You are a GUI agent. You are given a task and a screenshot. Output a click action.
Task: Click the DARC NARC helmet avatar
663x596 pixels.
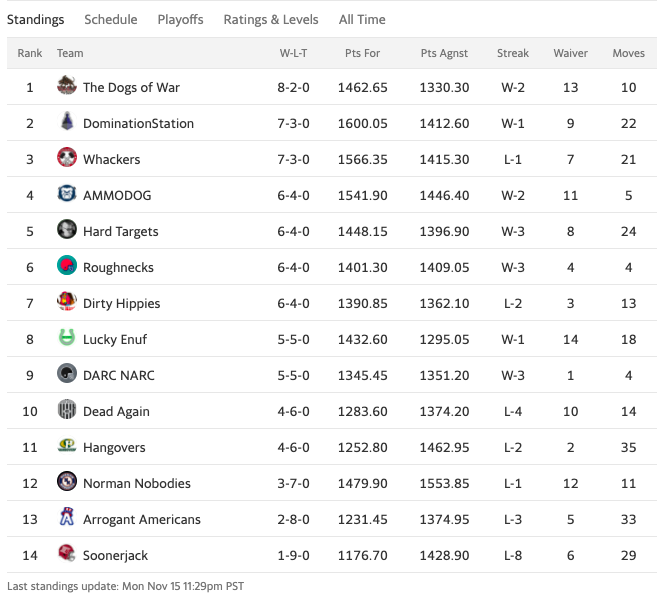[67, 374]
